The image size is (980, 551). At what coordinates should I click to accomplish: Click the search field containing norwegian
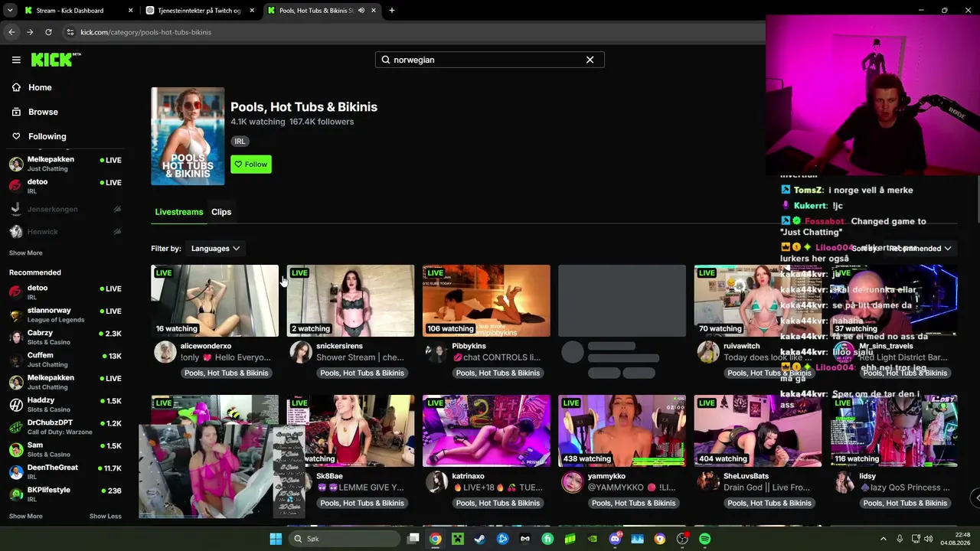pyautogui.click(x=489, y=60)
